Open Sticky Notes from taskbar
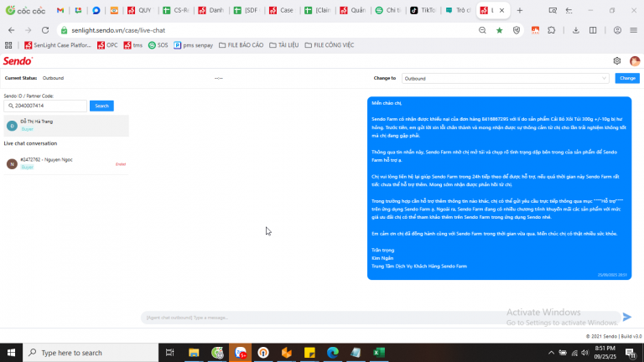This screenshot has height=362, width=644. pos(309,353)
